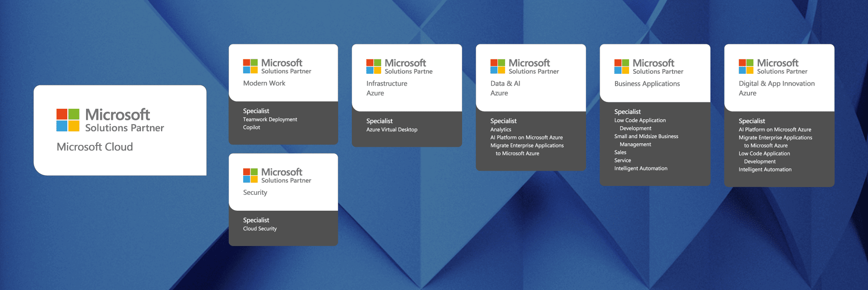Click the Microsoft logo on Business Applications badge

tap(621, 67)
